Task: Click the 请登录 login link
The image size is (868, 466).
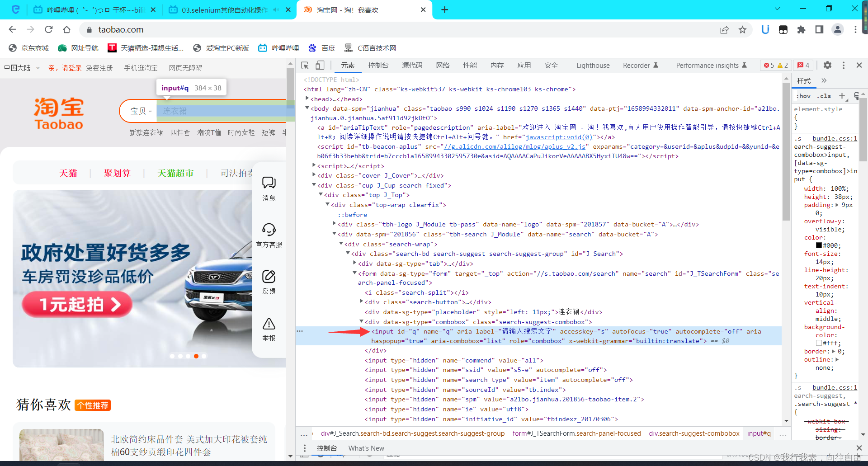Action: click(71, 68)
